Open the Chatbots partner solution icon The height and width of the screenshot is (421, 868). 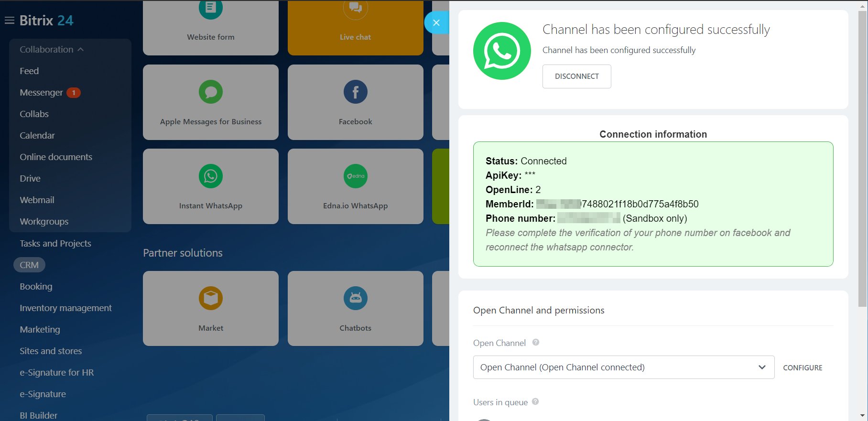[355, 299]
